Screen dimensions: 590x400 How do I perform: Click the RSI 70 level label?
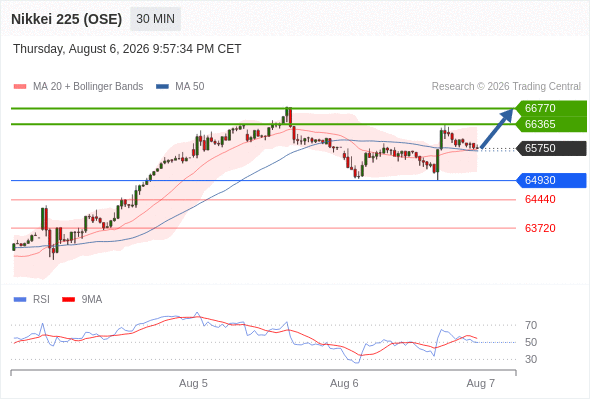point(531,325)
